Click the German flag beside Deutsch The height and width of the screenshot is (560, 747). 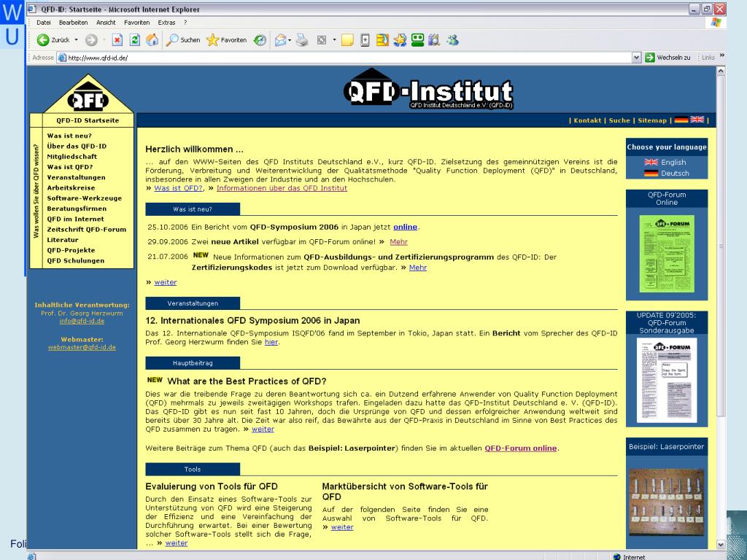point(651,174)
